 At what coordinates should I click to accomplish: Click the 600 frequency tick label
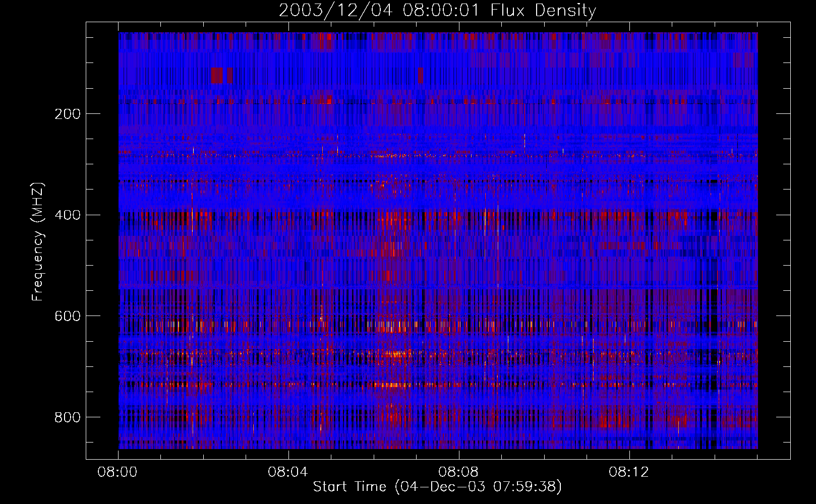[x=68, y=316]
